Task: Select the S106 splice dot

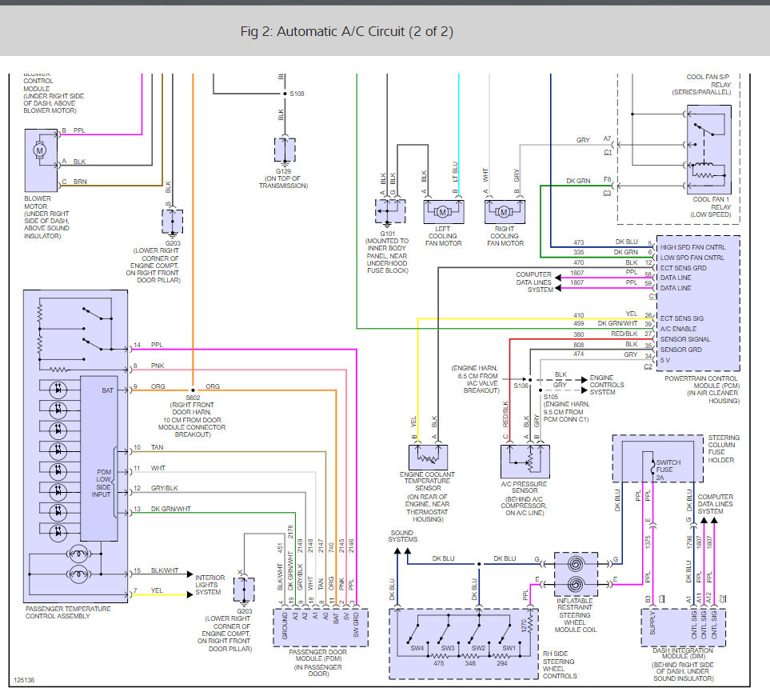Action: click(x=530, y=380)
